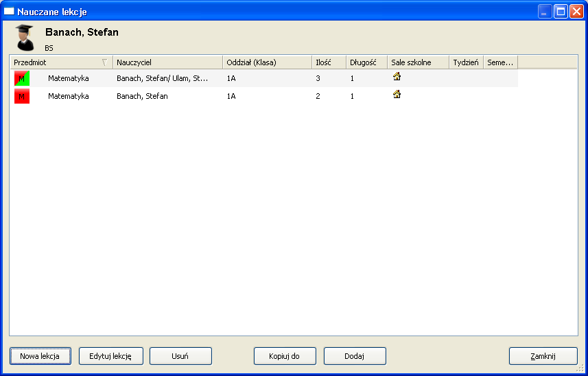Click the Ilość value 2
This screenshot has height=376, width=588.
click(x=318, y=96)
